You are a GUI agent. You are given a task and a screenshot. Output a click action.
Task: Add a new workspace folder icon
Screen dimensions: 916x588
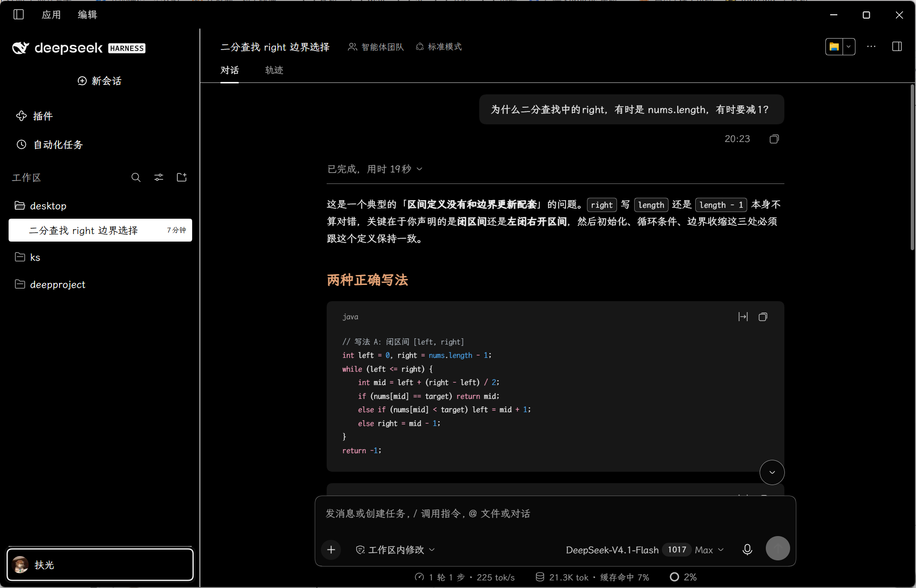[182, 178]
